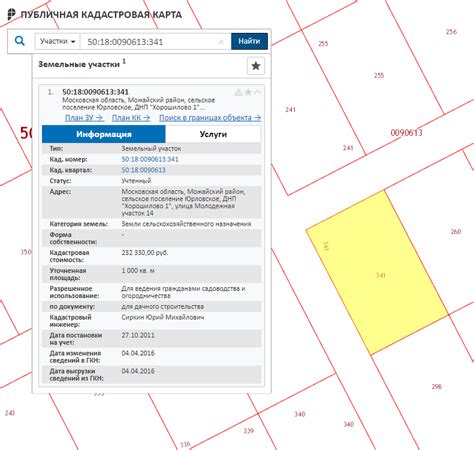This screenshot has width=474, height=450.
Task: Open the План КК link
Action: 131,118
